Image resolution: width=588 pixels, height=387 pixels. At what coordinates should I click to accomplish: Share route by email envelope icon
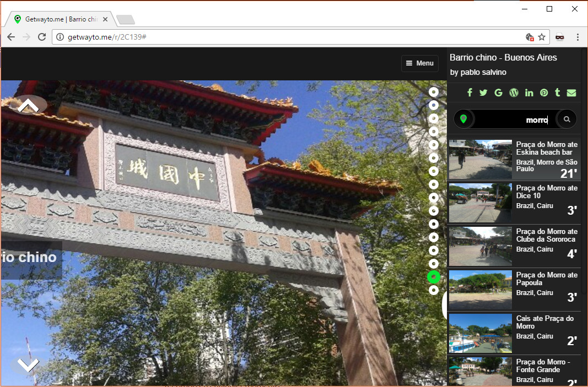571,92
